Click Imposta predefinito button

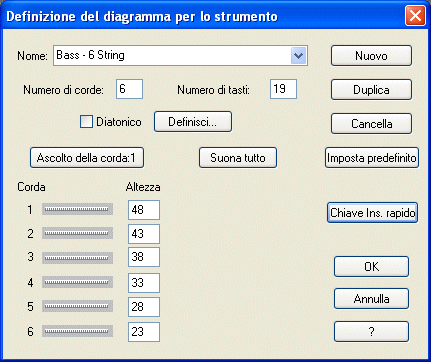372,158
